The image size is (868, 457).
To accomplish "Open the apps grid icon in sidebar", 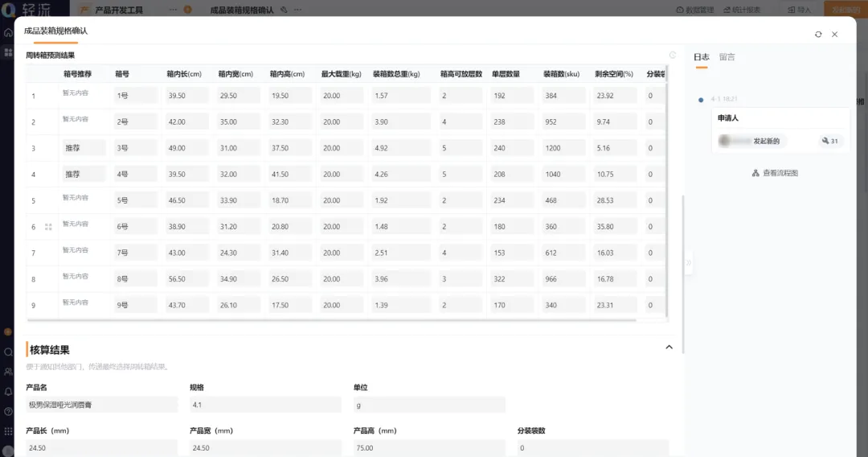I will [8, 431].
